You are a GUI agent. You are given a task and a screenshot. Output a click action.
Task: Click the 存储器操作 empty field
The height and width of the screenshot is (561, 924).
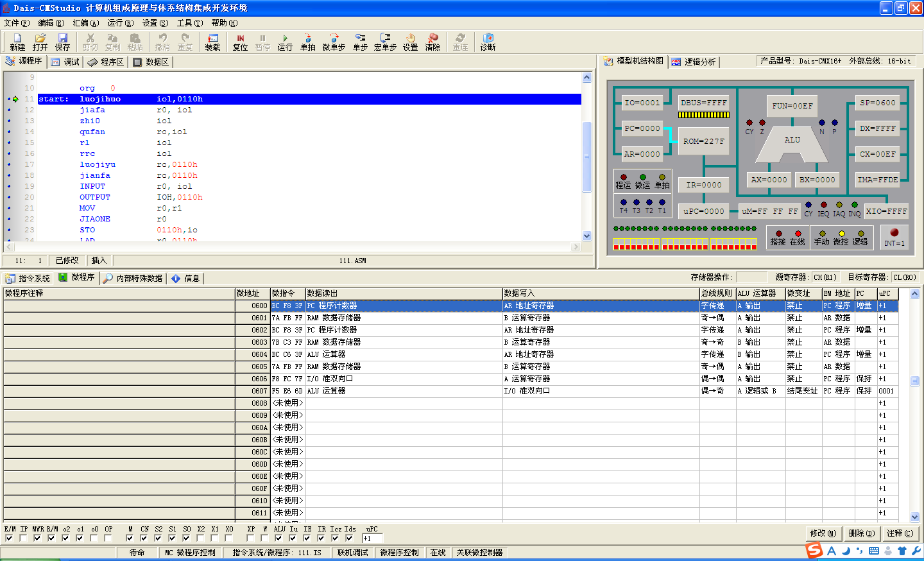tap(751, 277)
